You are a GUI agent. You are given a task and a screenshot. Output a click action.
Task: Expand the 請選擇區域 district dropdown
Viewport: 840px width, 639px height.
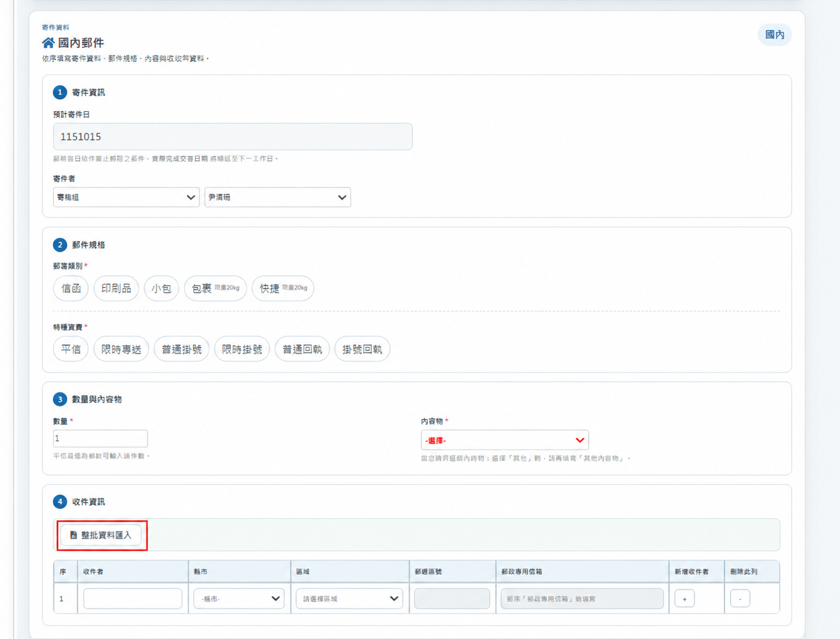349,599
